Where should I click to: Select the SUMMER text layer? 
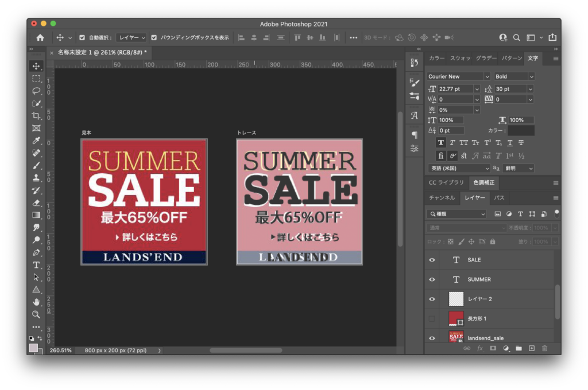tap(494, 279)
